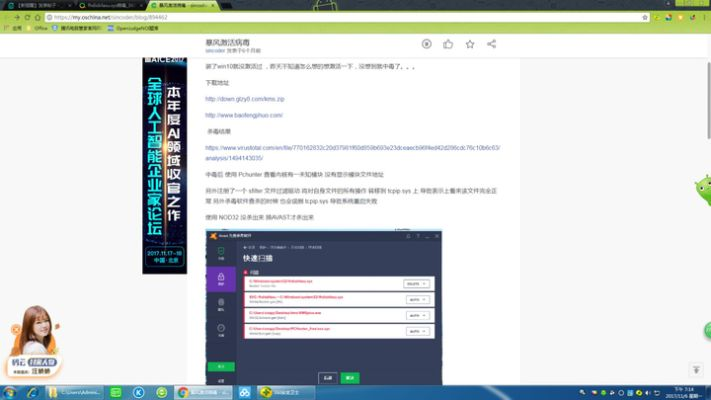Open the Chrome three-dot menu

(x=704, y=17)
